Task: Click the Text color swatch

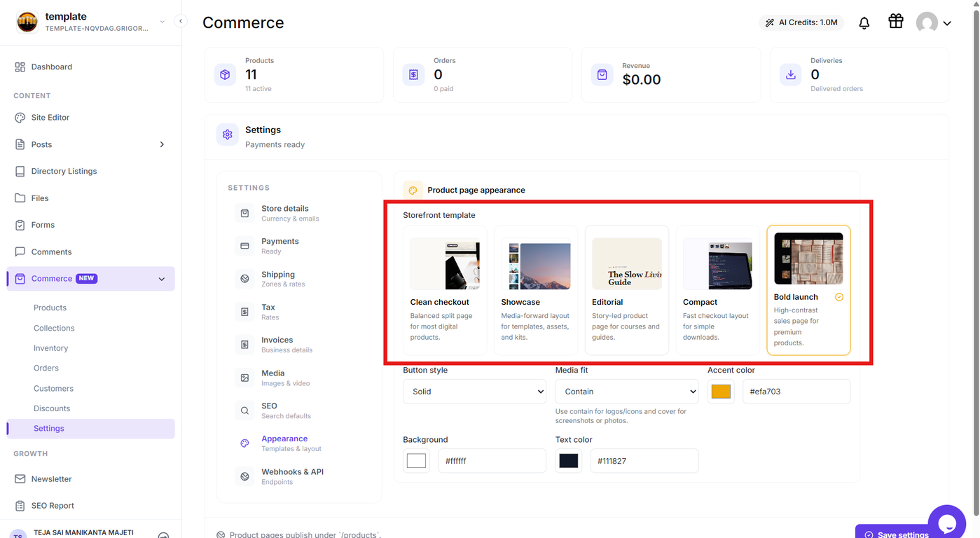Action: click(x=569, y=461)
